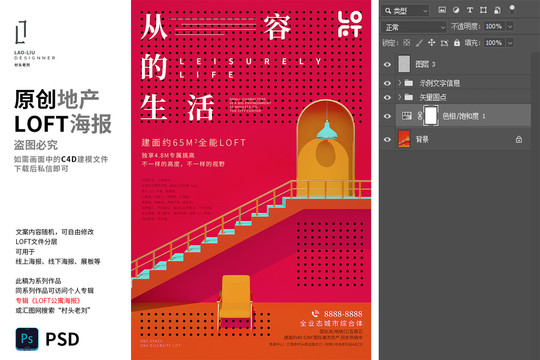540x360 pixels.
Task: Click the adjustment layer filter icon
Action: pyautogui.click(x=456, y=10)
